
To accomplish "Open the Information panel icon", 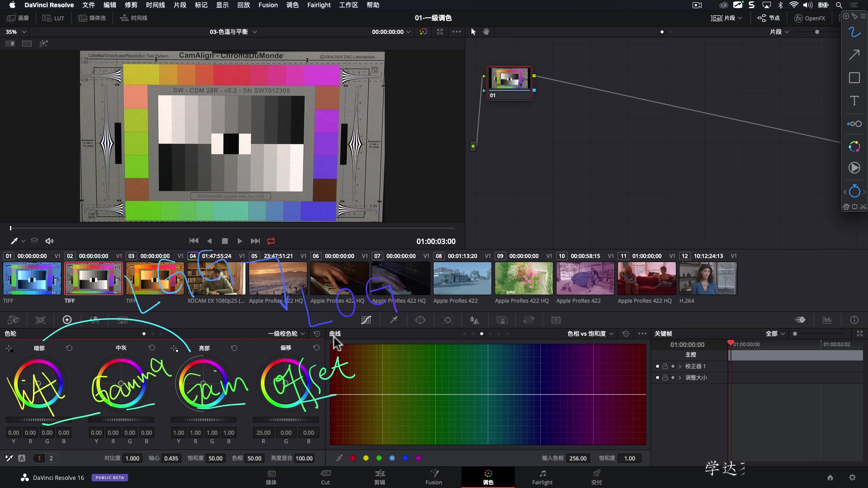I will point(854,320).
